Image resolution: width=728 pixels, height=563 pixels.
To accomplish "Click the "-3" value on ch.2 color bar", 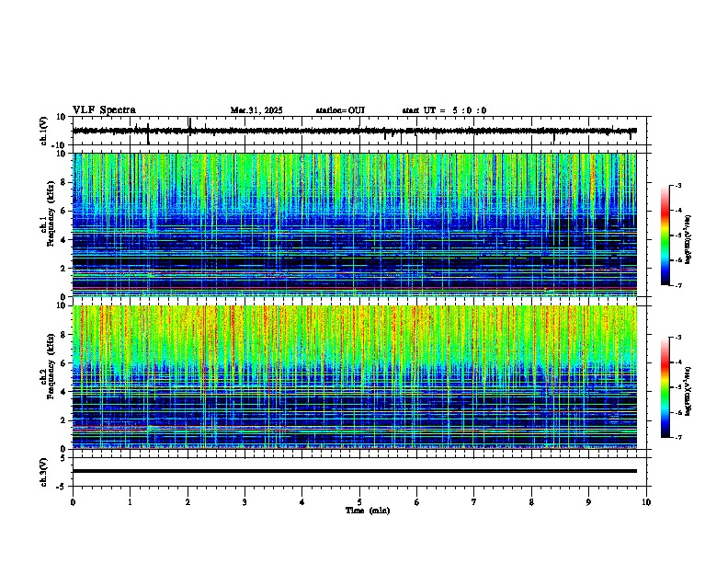I will [x=677, y=338].
